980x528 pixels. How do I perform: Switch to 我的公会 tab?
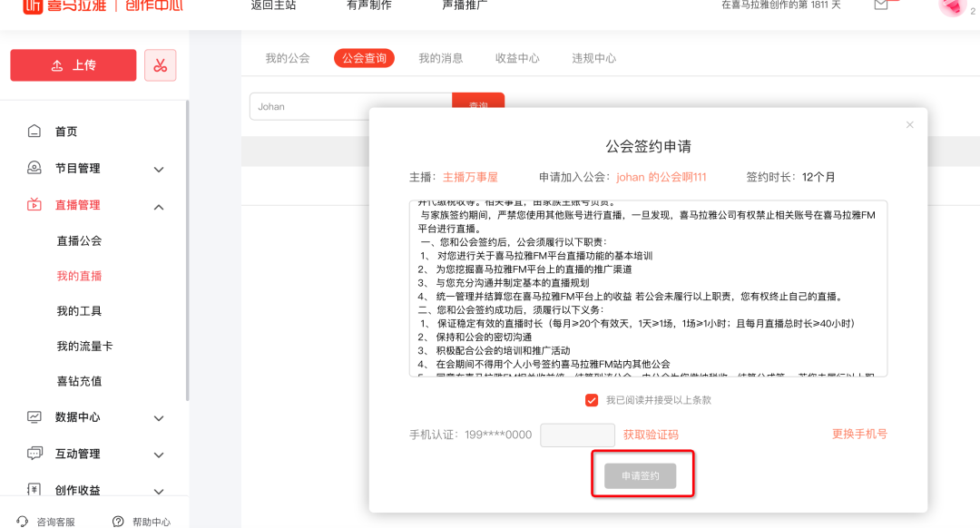(x=288, y=58)
